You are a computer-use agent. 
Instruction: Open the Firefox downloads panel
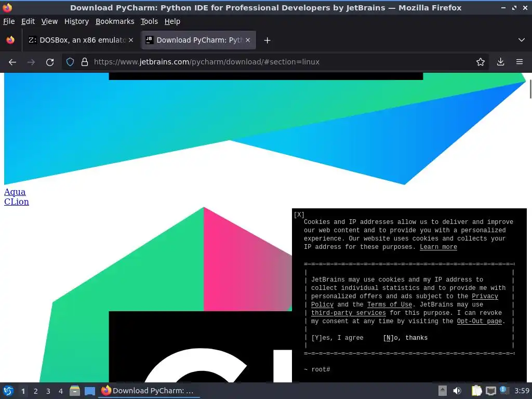coord(500,62)
